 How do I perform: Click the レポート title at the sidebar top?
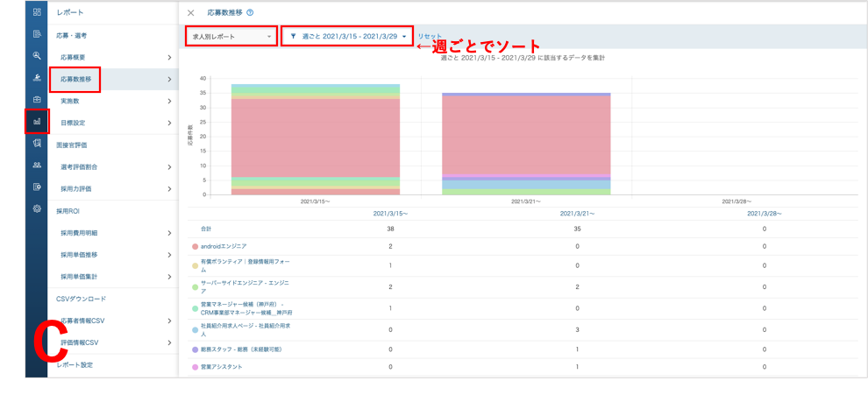point(70,12)
